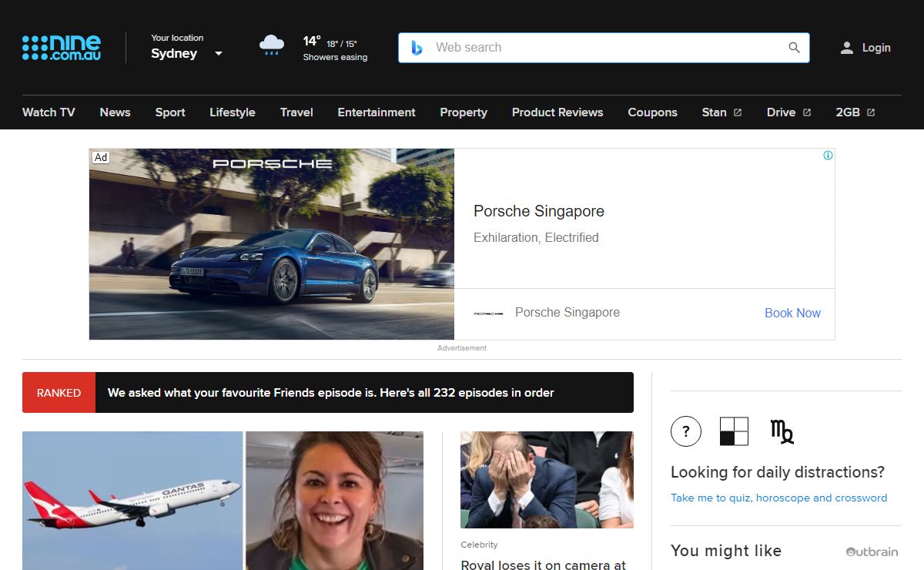Click the Showers easing forecast text
This screenshot has width=924, height=570.
(335, 58)
